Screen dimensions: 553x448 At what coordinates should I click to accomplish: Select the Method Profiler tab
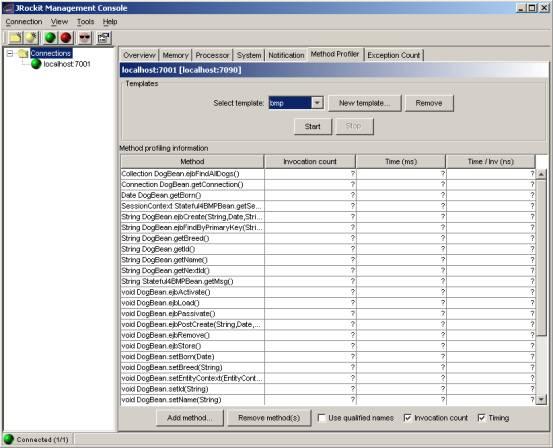pyautogui.click(x=335, y=54)
